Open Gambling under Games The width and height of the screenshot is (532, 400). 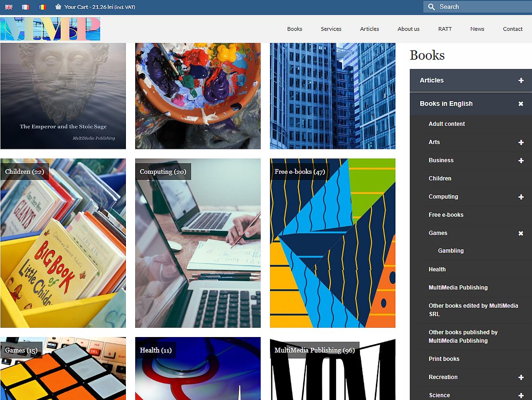point(450,251)
